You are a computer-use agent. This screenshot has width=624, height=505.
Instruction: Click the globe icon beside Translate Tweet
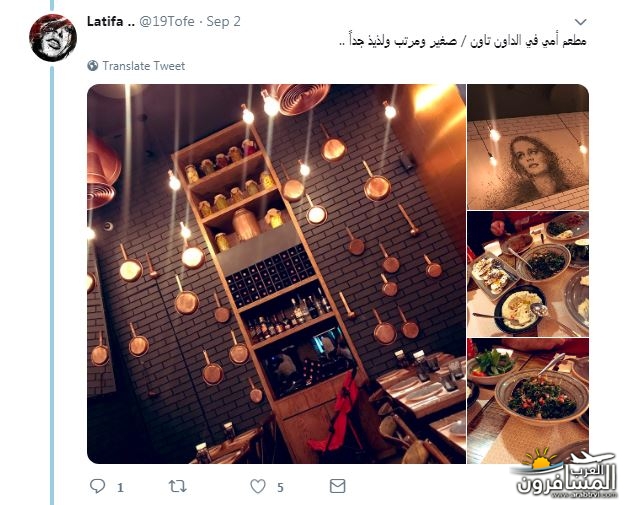tap(92, 65)
